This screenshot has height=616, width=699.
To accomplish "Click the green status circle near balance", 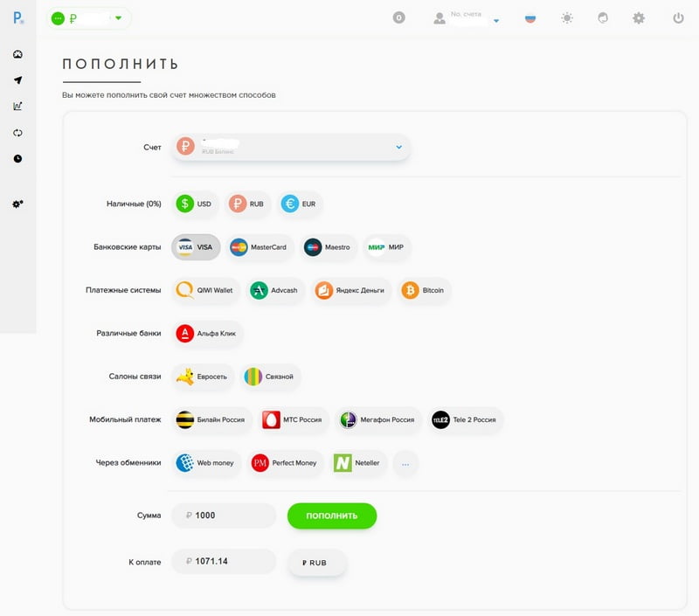I will pyautogui.click(x=58, y=18).
